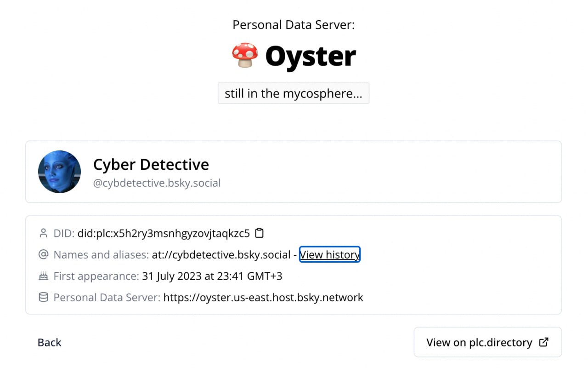This screenshot has width=588, height=368.
Task: Open View history link
Action: [x=330, y=254]
